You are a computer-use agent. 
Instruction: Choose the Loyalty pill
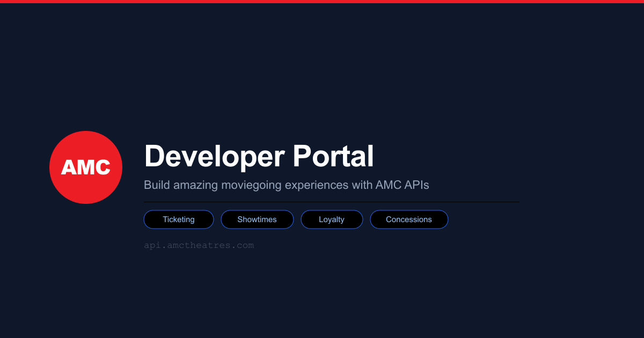click(332, 219)
